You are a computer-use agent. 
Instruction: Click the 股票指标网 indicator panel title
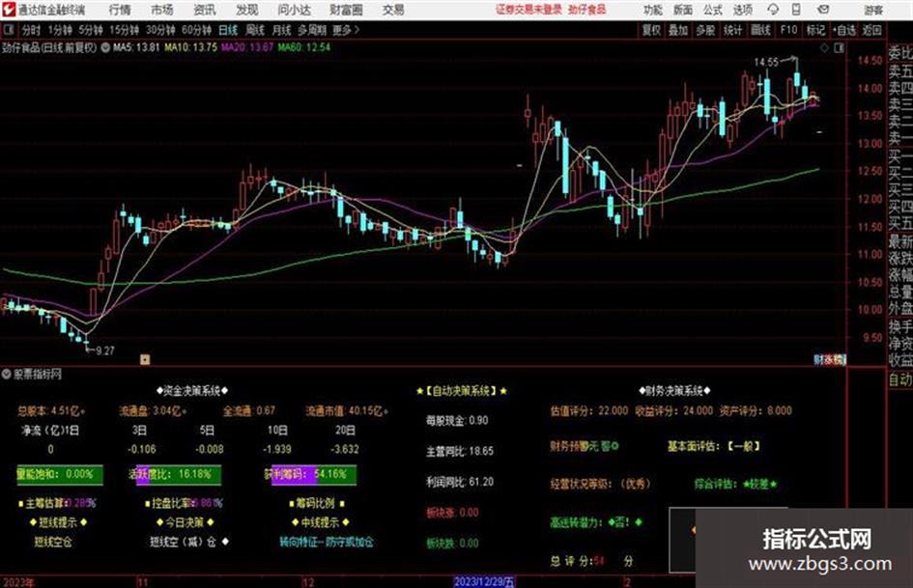[x=38, y=374]
